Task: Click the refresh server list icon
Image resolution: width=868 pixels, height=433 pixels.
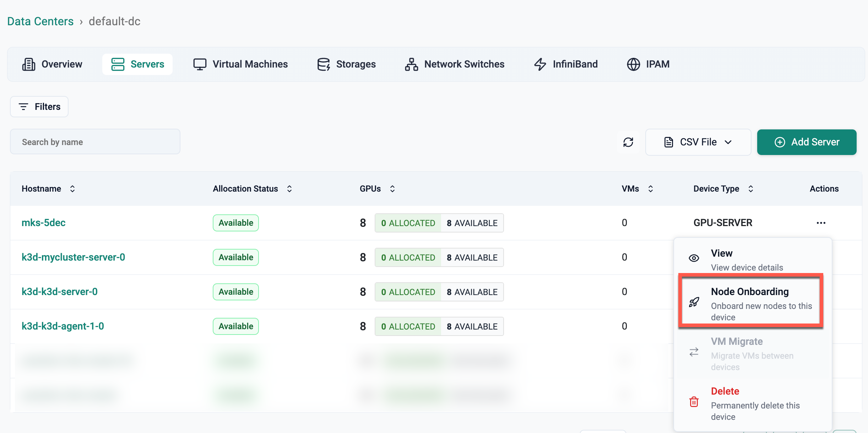Action: coord(628,142)
